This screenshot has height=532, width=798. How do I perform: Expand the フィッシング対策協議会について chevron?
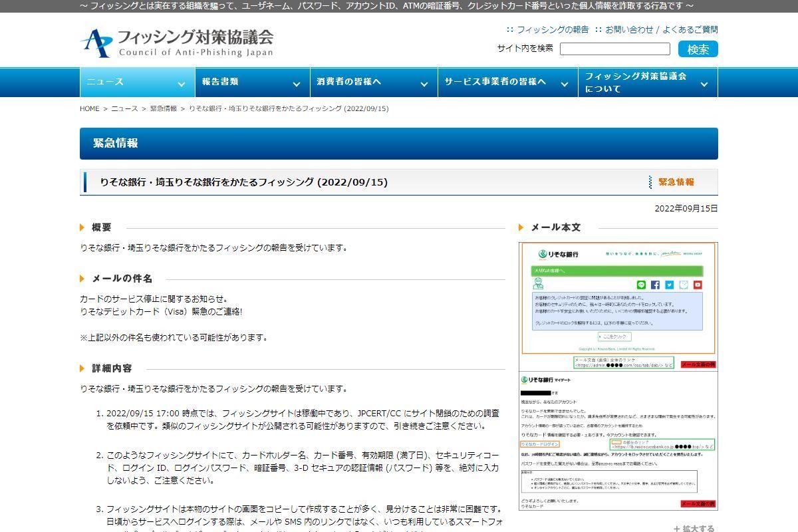click(704, 84)
